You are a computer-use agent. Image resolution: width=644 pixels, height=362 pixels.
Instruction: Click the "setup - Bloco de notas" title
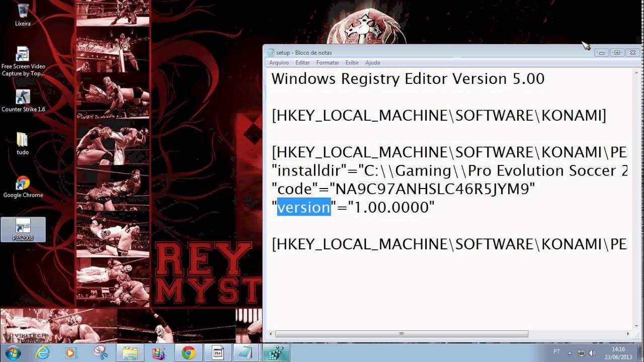304,52
